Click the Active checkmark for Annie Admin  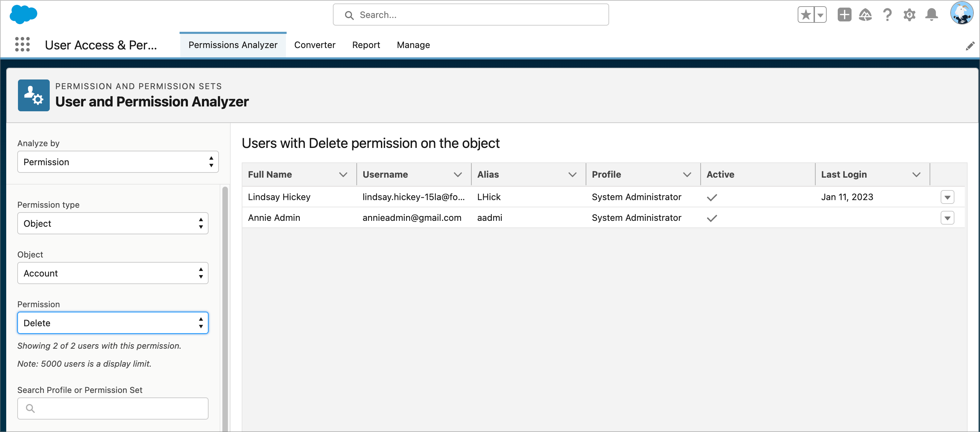coord(712,218)
